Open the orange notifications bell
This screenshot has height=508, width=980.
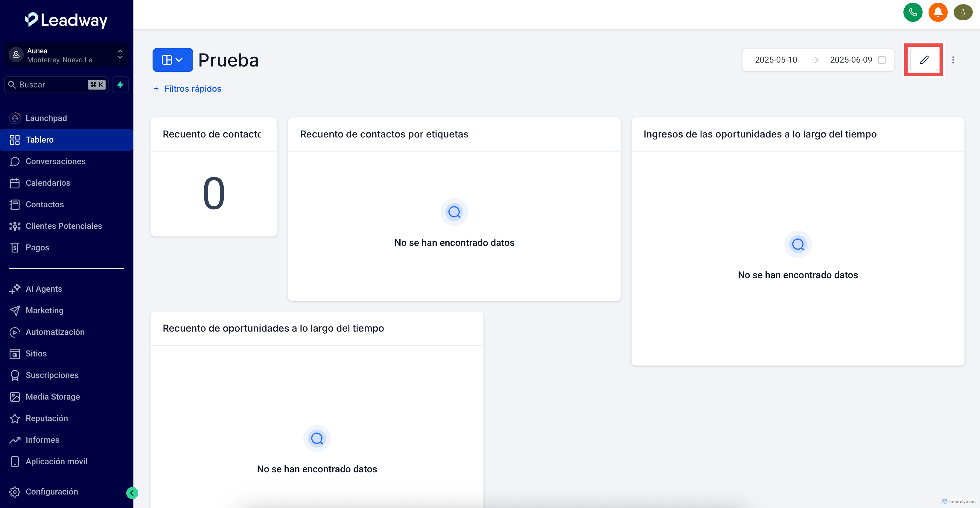coord(938,13)
